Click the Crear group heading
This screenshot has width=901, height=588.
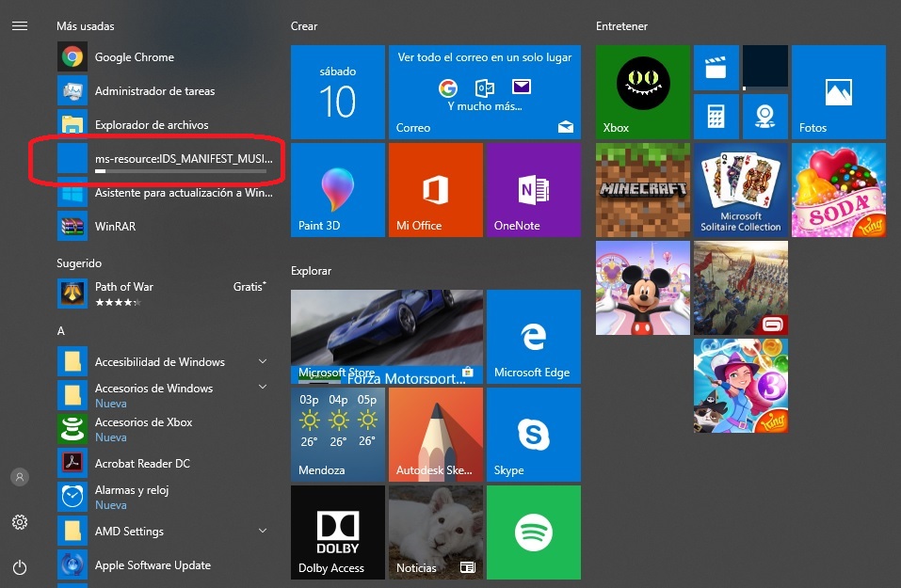tap(304, 26)
